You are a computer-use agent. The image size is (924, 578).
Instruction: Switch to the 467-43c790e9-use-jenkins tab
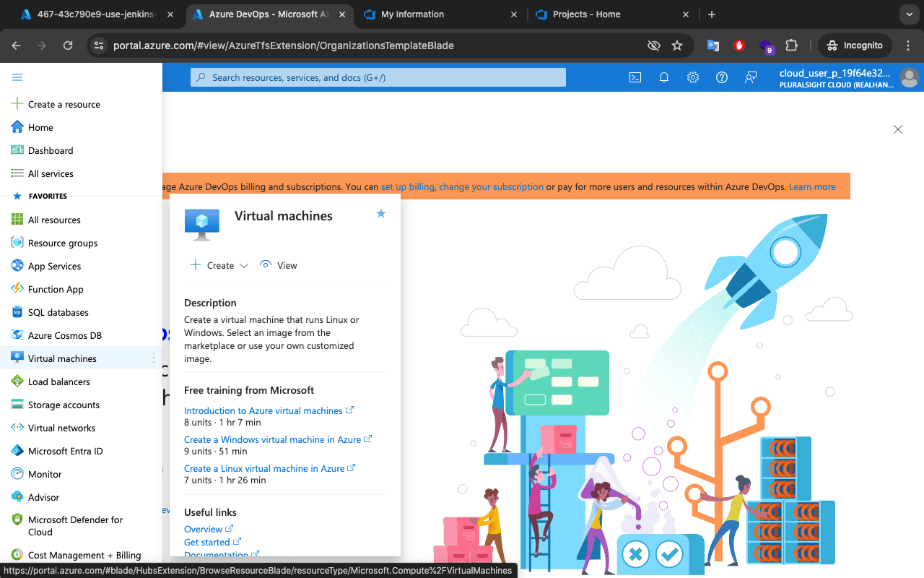(x=97, y=14)
